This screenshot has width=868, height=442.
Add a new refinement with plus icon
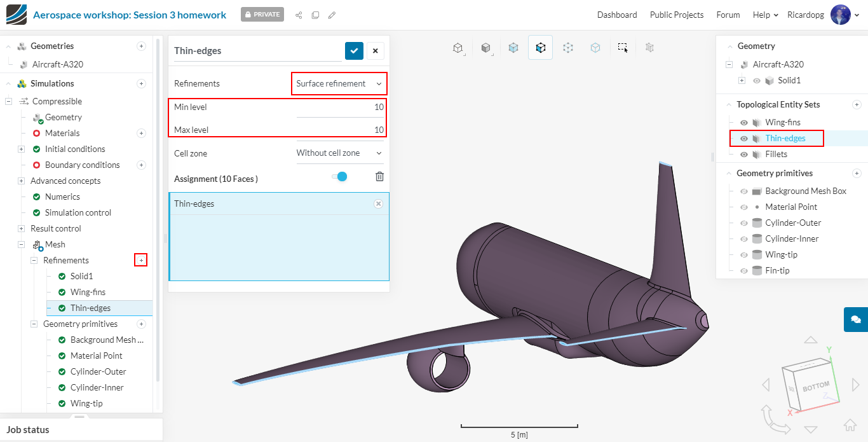click(141, 260)
